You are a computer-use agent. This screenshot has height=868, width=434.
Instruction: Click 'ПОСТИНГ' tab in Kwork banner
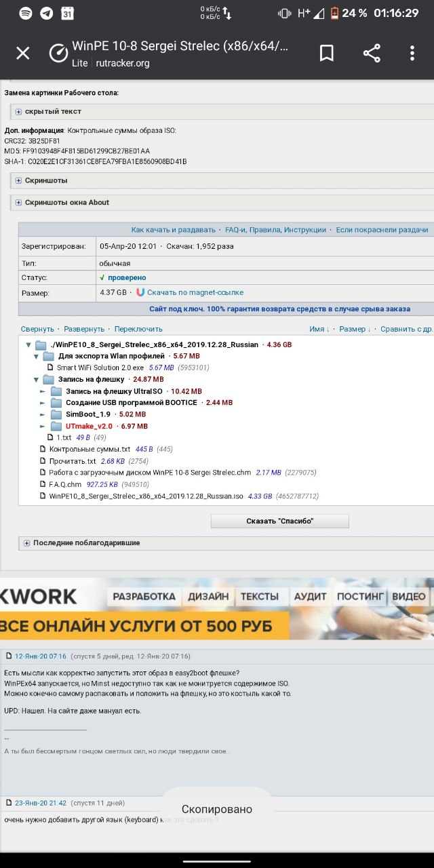pyautogui.click(x=360, y=596)
